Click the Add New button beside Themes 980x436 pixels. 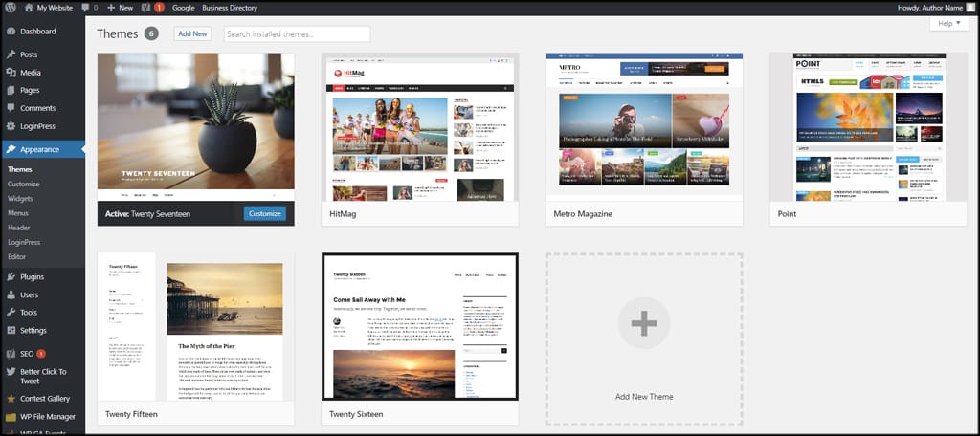click(192, 33)
